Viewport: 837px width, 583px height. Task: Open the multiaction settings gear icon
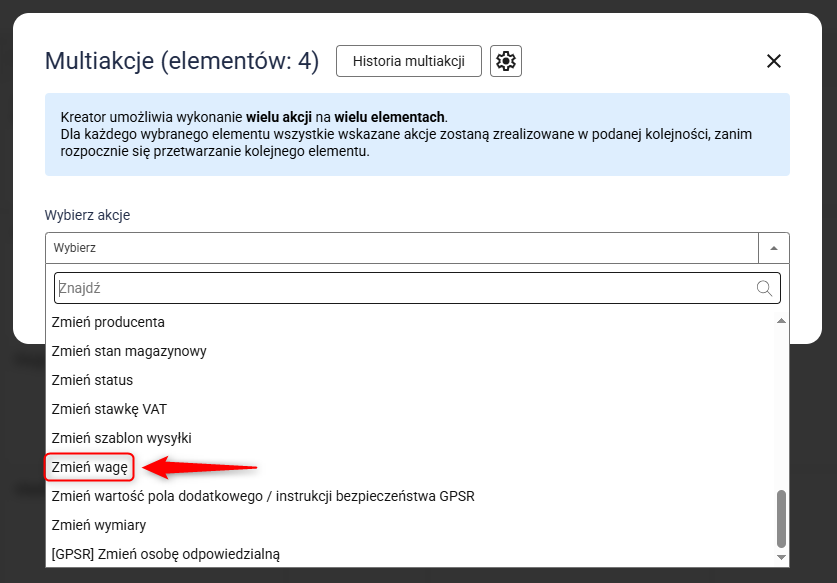pyautogui.click(x=506, y=61)
